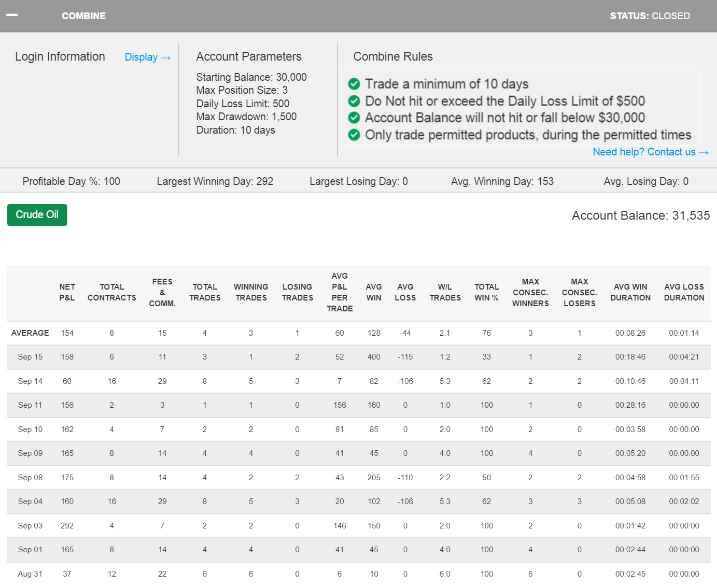Click the TOTAL WIN % column header
The height and width of the screenshot is (588, 717).
tap(486, 292)
